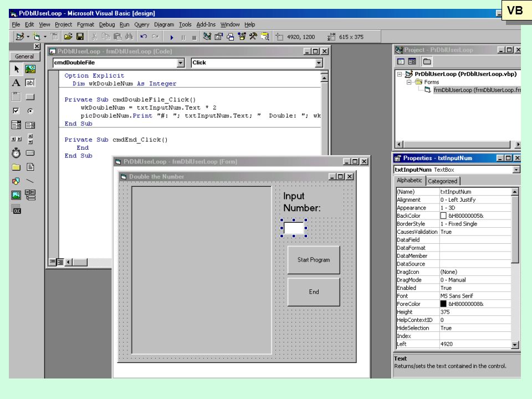Start the program with the Run arrow
Screen dimensions: 532x399
click(x=172, y=37)
